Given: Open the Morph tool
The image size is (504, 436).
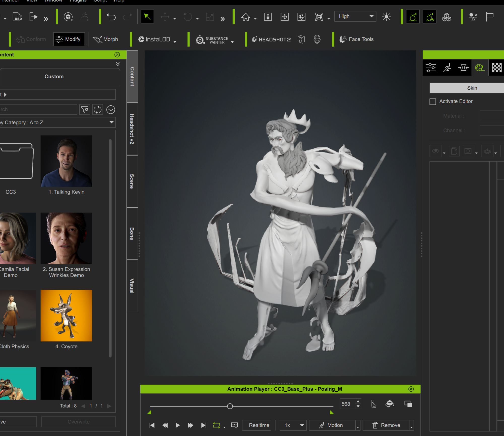Looking at the screenshot, I should coord(105,39).
